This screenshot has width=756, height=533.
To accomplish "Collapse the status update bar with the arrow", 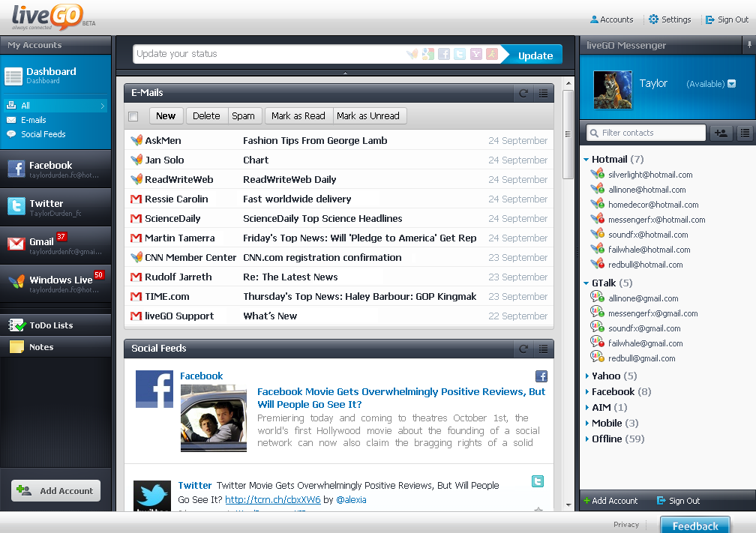I will (x=345, y=73).
